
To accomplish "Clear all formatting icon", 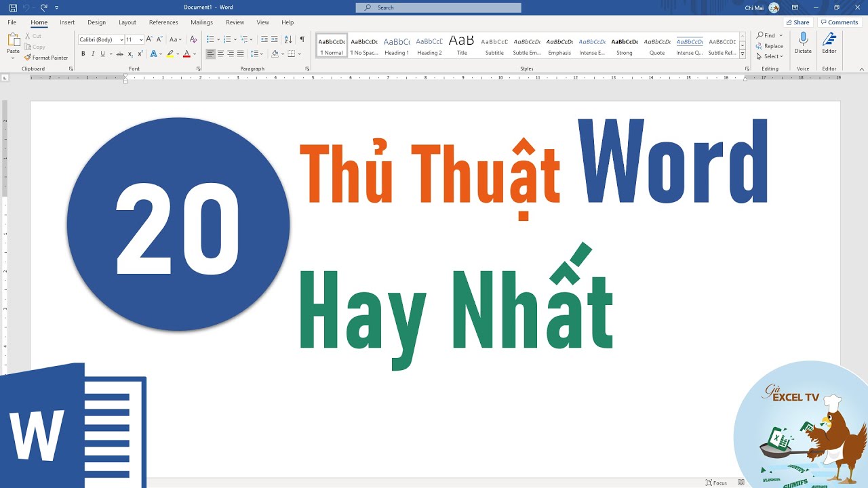I will (x=193, y=39).
